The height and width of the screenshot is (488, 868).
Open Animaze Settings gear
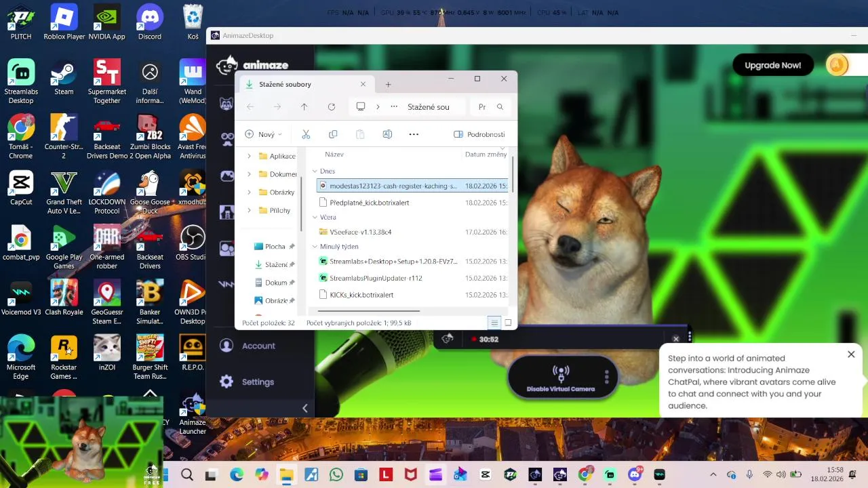[226, 382]
